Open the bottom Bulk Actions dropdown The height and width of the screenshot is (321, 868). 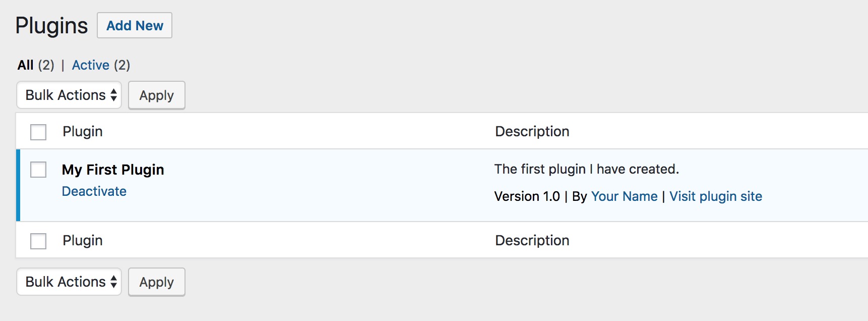click(69, 282)
